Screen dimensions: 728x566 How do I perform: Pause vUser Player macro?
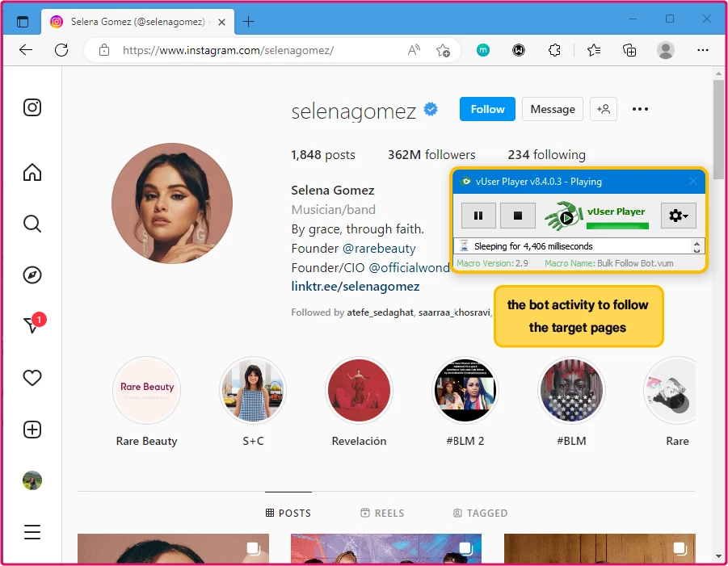pyautogui.click(x=478, y=216)
